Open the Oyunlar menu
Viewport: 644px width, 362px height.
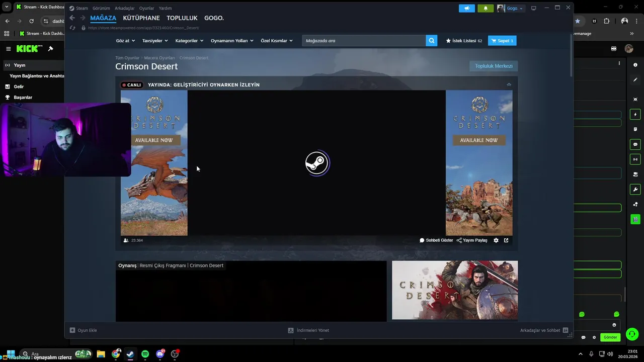tap(147, 8)
